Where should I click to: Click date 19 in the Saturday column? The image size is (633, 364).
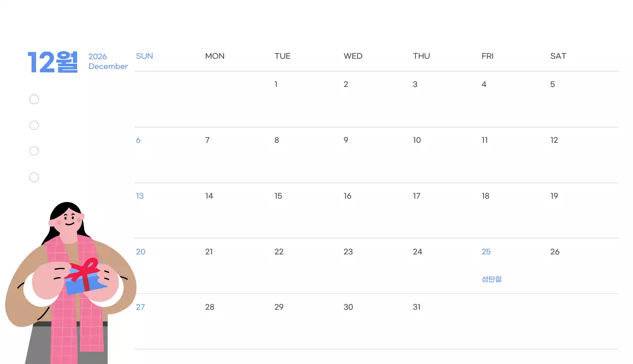point(554,196)
